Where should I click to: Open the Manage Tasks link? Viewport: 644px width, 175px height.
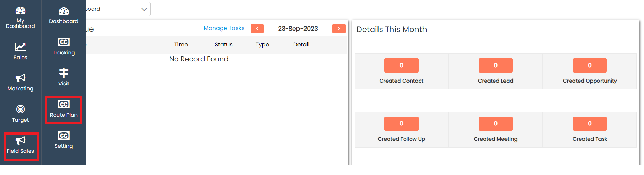point(224,28)
